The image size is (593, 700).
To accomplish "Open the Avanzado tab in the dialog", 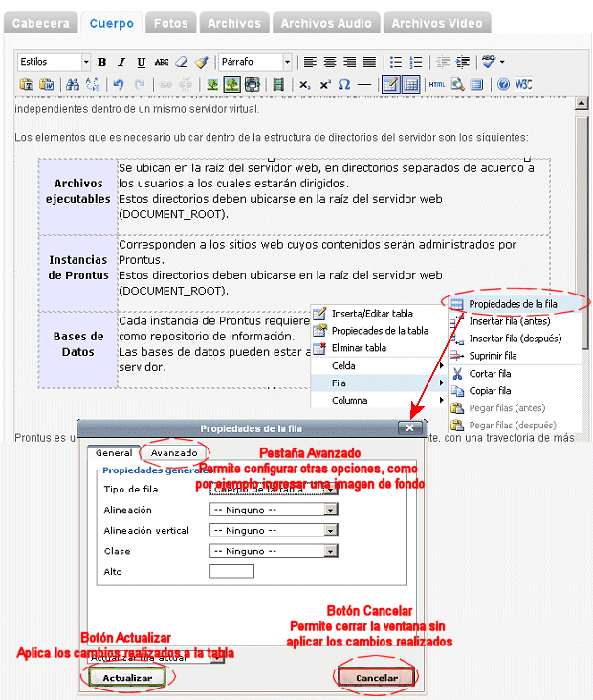I will pyautogui.click(x=173, y=452).
